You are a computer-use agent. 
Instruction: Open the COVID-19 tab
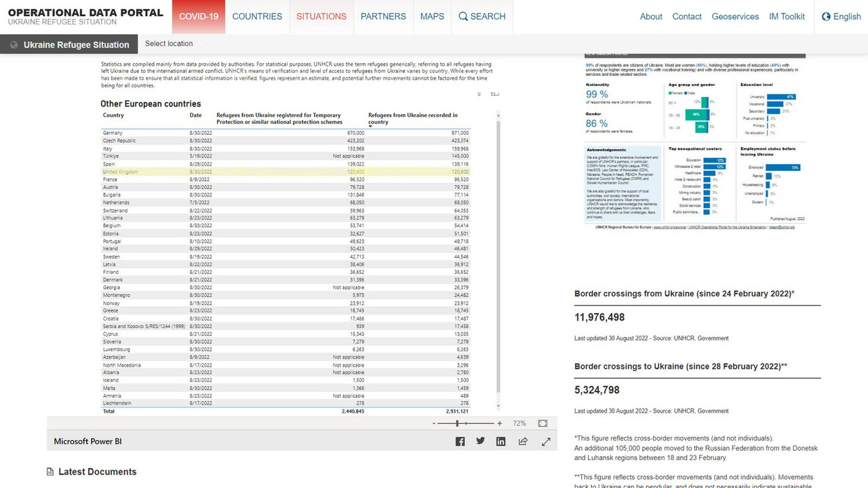tap(199, 16)
